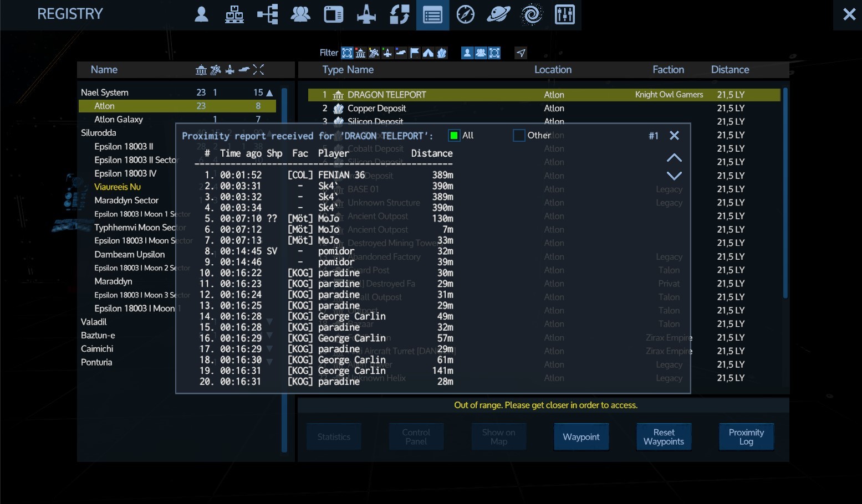The height and width of the screenshot is (504, 862).
Task: Toggle the capital vessel satellite filter
Action: point(374,53)
